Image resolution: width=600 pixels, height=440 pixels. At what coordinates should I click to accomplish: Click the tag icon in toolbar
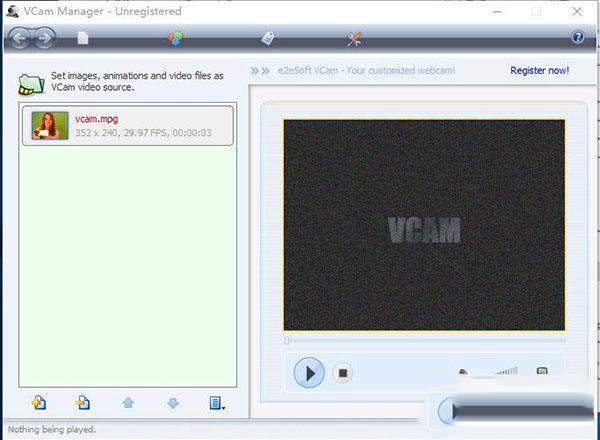pyautogui.click(x=267, y=38)
